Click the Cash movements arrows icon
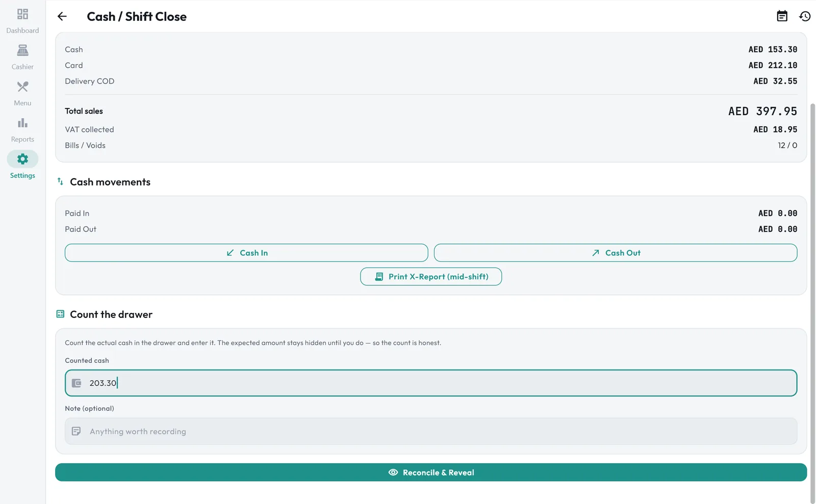The height and width of the screenshot is (504, 816). click(60, 181)
